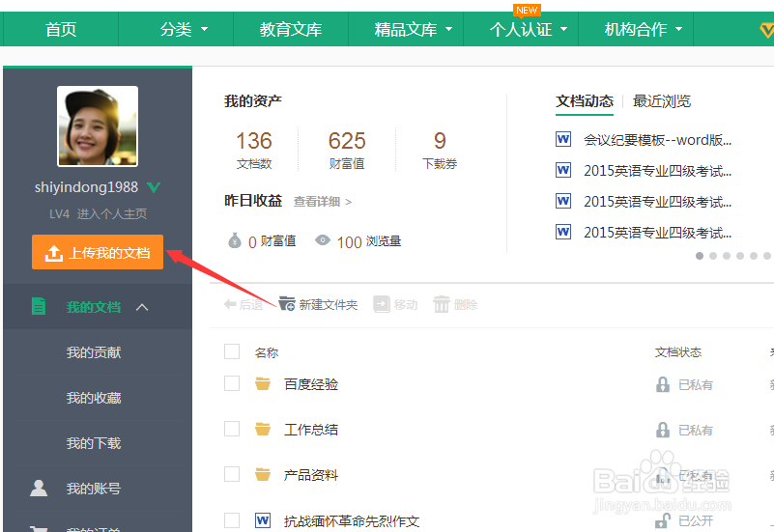Click the eye 浏览量 icon
This screenshot has width=774, height=532.
(323, 240)
